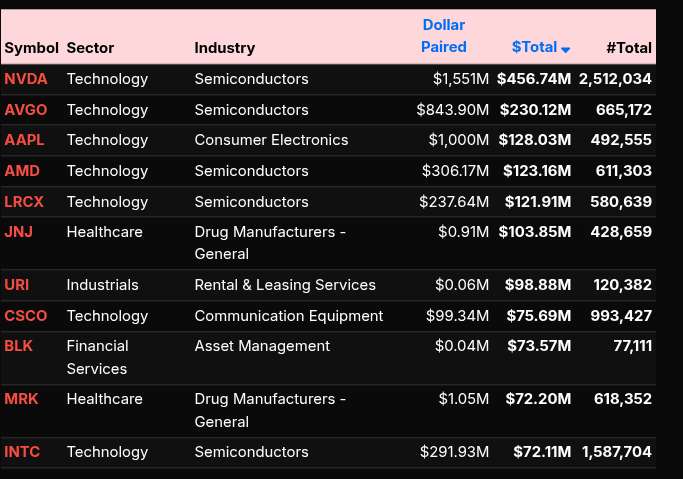Sort table by Dollar Paired column
This screenshot has width=683, height=479.
443,36
